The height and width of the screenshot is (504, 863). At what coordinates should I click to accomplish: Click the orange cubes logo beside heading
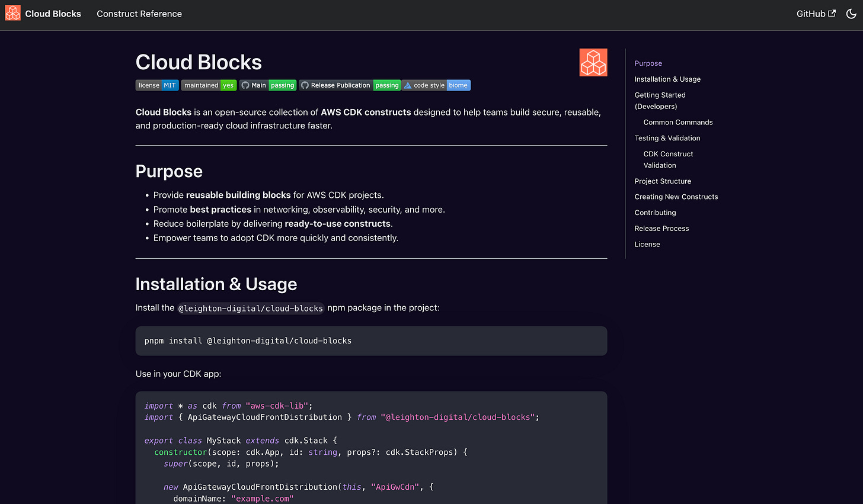click(593, 62)
